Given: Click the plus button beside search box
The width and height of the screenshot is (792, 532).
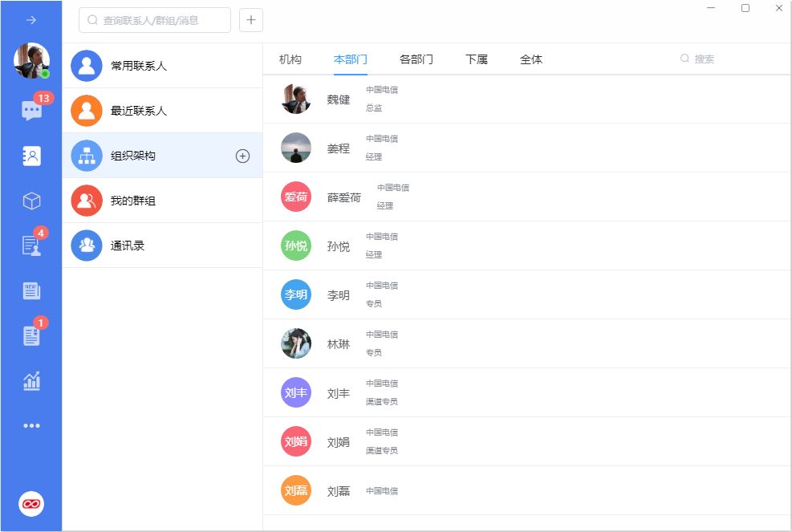Looking at the screenshot, I should coord(251,20).
